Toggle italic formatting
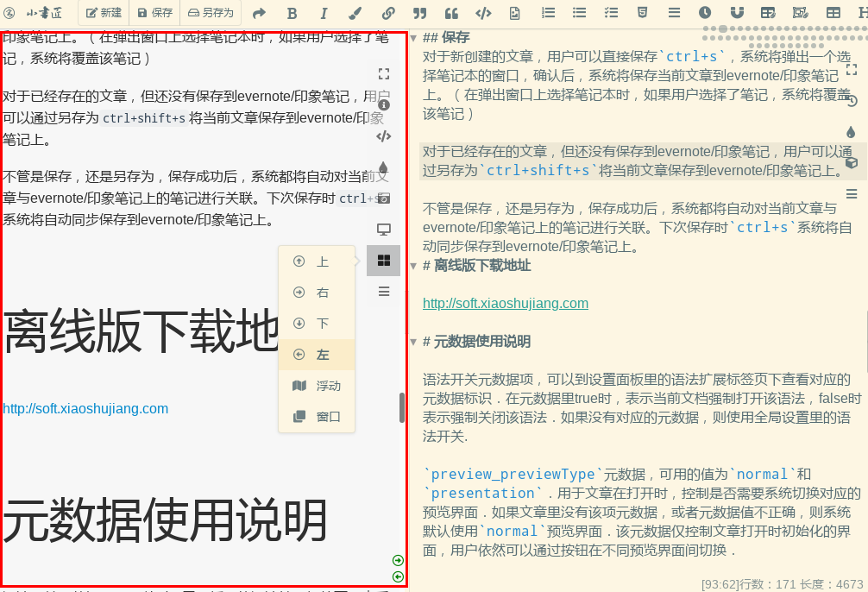 (324, 13)
